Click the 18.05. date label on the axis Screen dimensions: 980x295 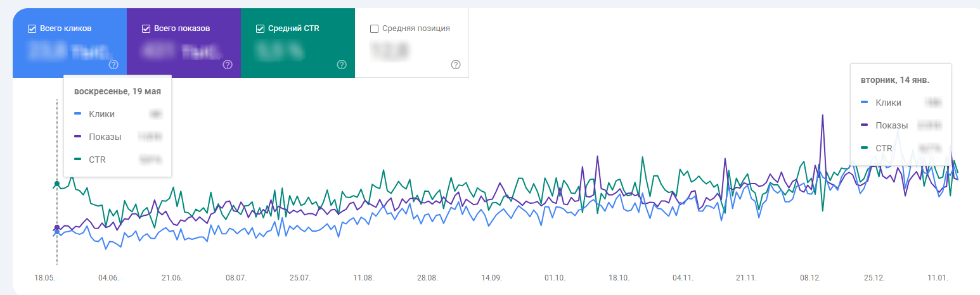44,278
